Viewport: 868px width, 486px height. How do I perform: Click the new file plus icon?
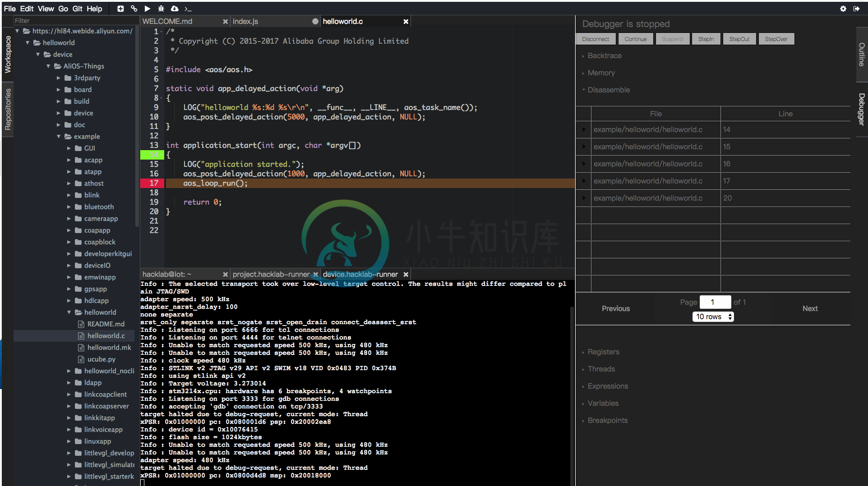(x=120, y=9)
